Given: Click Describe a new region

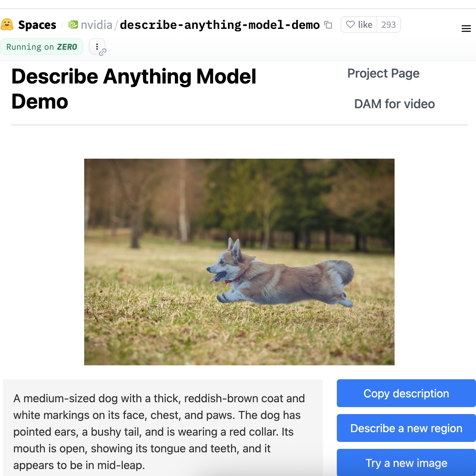Looking at the screenshot, I should [x=406, y=428].
